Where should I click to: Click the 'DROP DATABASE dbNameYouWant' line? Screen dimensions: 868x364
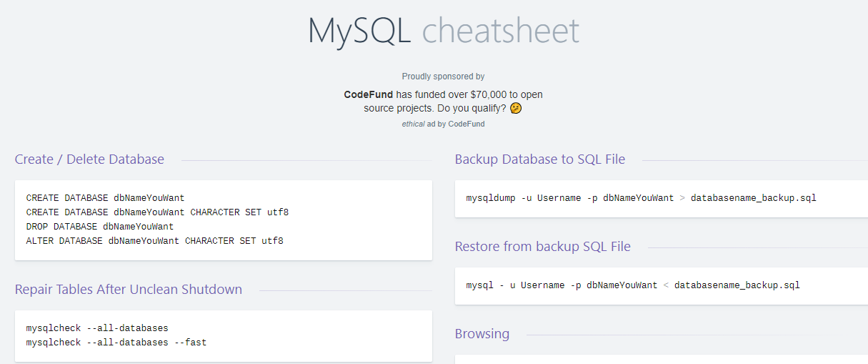click(100, 227)
